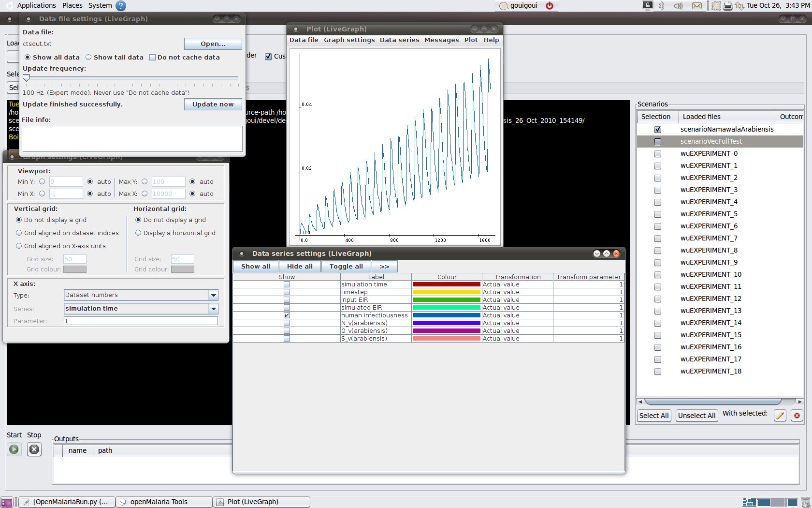This screenshot has height=508, width=812.
Task: Enable the Do not cache data checkbox
Action: [x=152, y=57]
